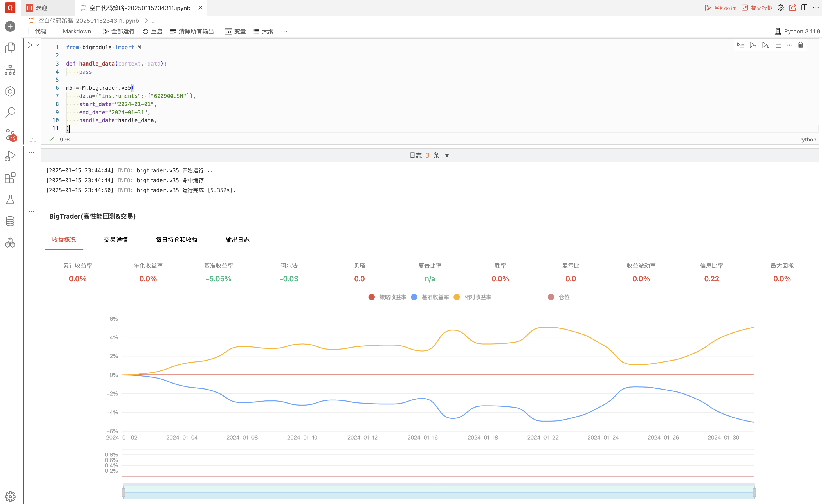Open the run options dropdown beside the cell
Viewport: 822px width, 504px height.
[37, 45]
